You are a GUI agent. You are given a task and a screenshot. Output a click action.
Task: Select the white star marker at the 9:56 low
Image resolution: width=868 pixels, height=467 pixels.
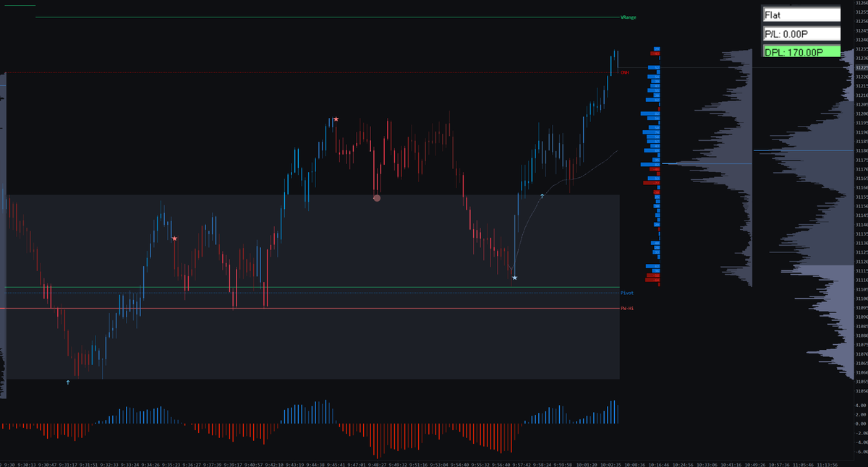tap(514, 277)
